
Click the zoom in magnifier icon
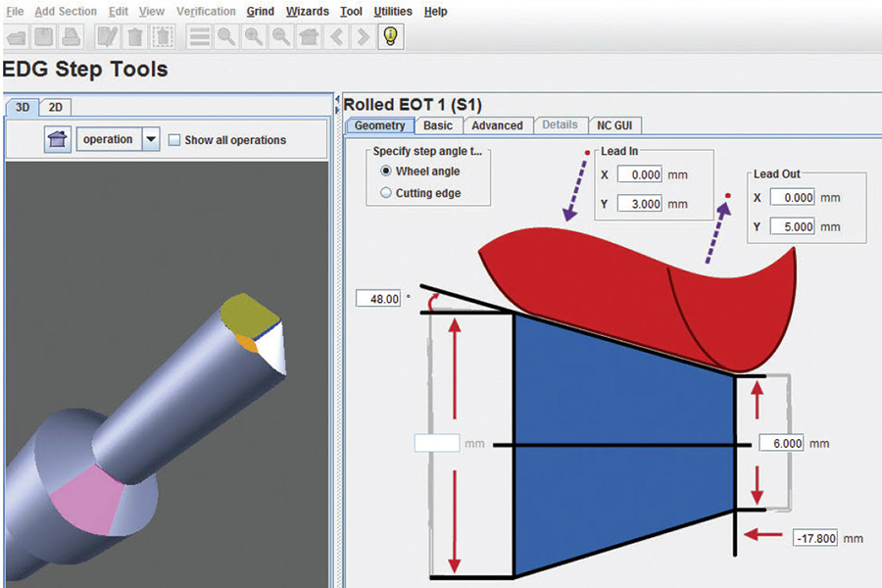254,37
